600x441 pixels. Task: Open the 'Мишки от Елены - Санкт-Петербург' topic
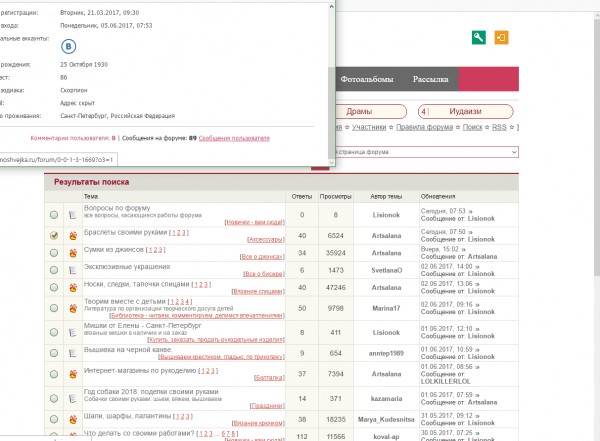pyautogui.click(x=142, y=326)
